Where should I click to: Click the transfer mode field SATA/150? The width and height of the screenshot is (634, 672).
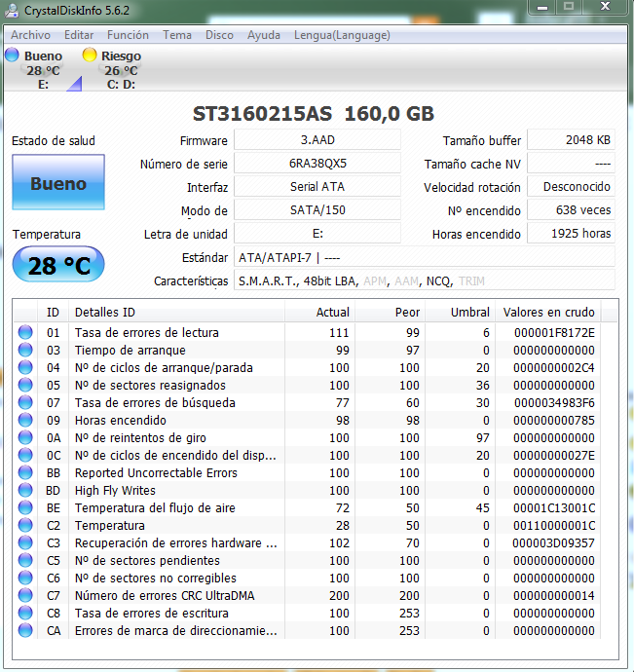pyautogui.click(x=317, y=210)
